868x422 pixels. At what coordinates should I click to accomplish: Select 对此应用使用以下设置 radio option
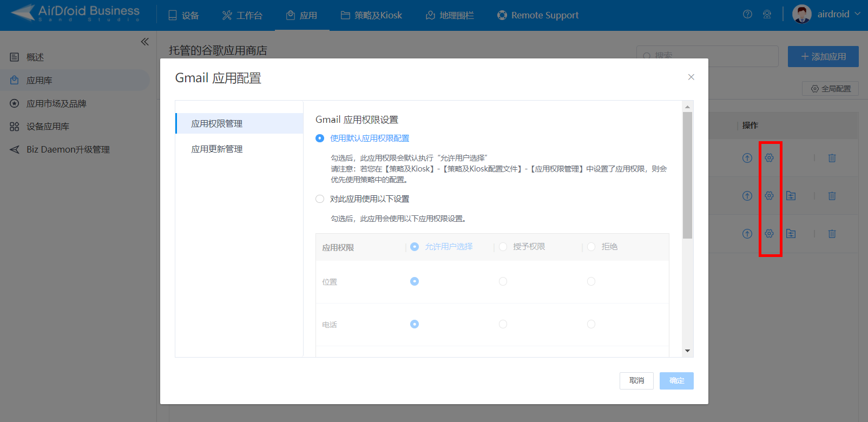pyautogui.click(x=320, y=199)
